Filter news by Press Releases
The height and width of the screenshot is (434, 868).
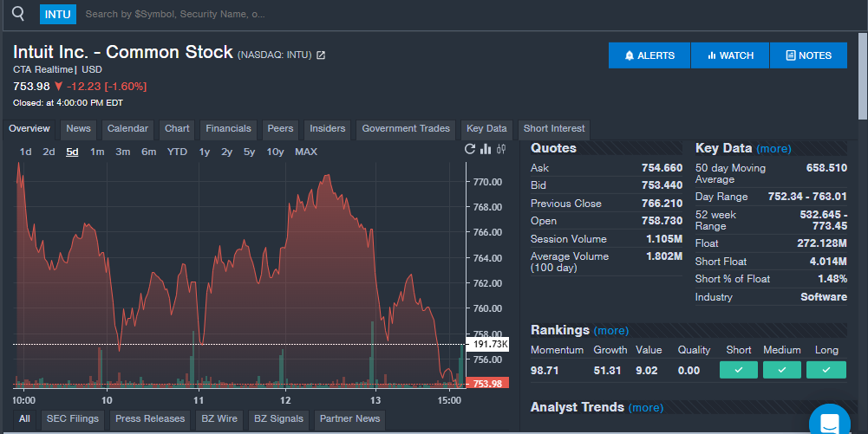coord(150,419)
